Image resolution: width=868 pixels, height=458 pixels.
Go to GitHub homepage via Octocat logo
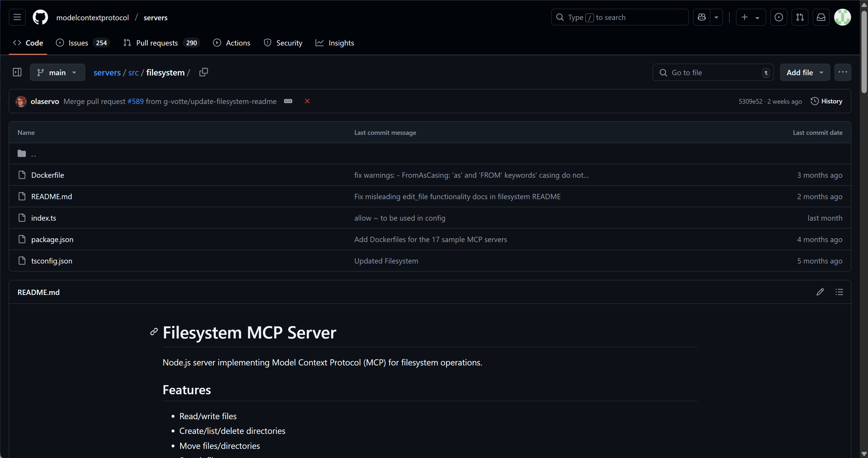coord(40,17)
